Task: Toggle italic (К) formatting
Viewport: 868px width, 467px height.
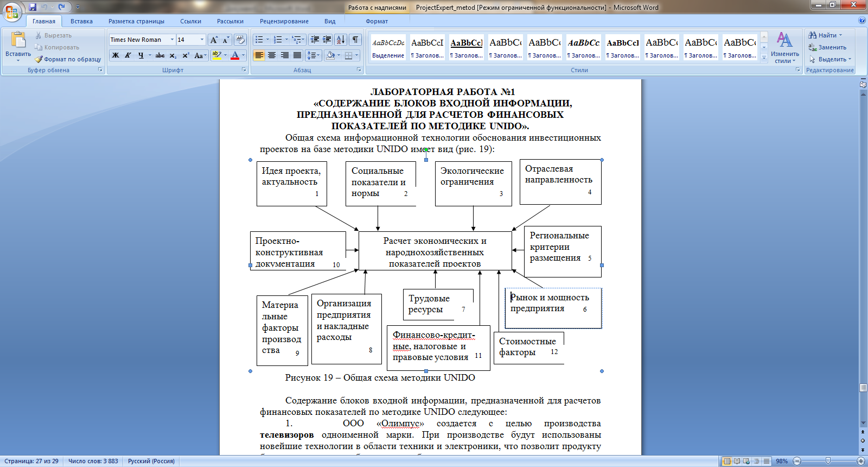Action: 128,55
